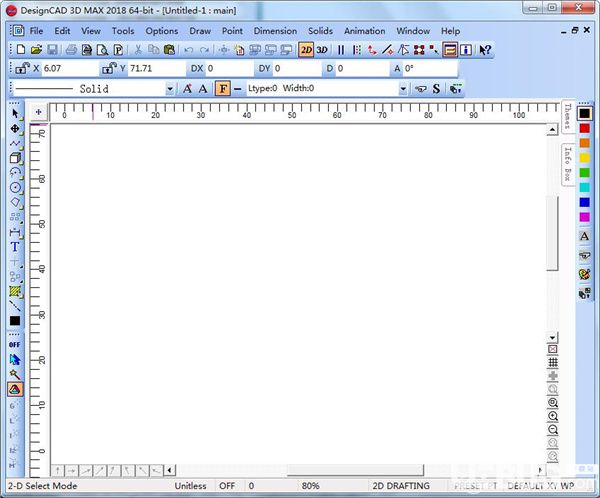Screen dimensions: 600x498
Task: Expand the Solid line style dropdown
Action: coord(170,89)
